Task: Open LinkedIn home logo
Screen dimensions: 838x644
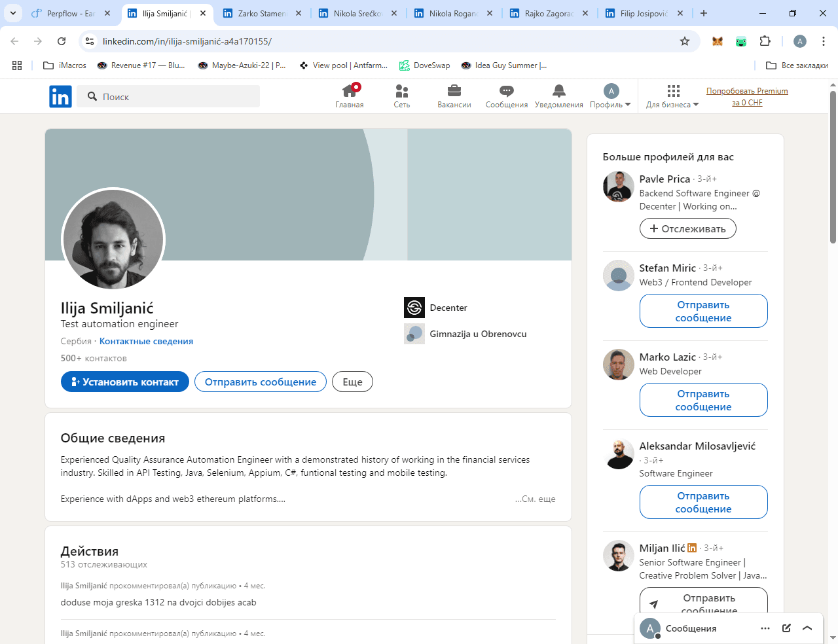Action: (x=60, y=97)
